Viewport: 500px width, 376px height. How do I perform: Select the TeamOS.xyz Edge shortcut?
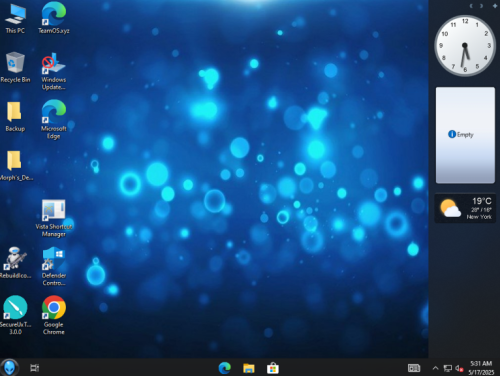(54, 18)
